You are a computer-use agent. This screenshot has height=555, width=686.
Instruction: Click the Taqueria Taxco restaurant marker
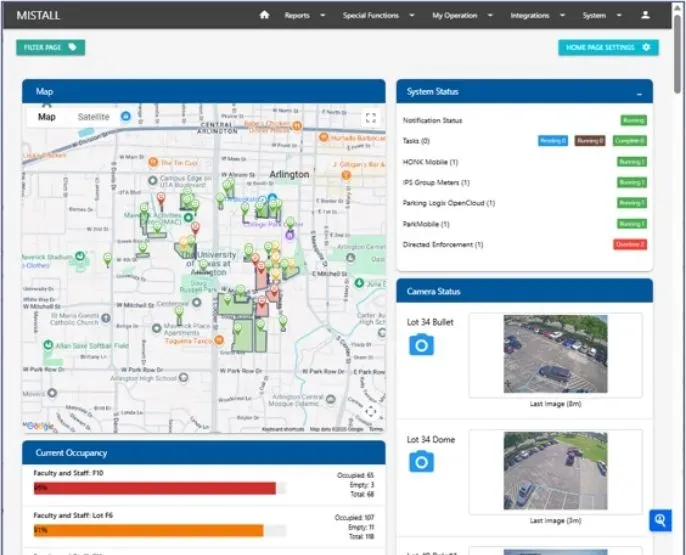[219, 340]
